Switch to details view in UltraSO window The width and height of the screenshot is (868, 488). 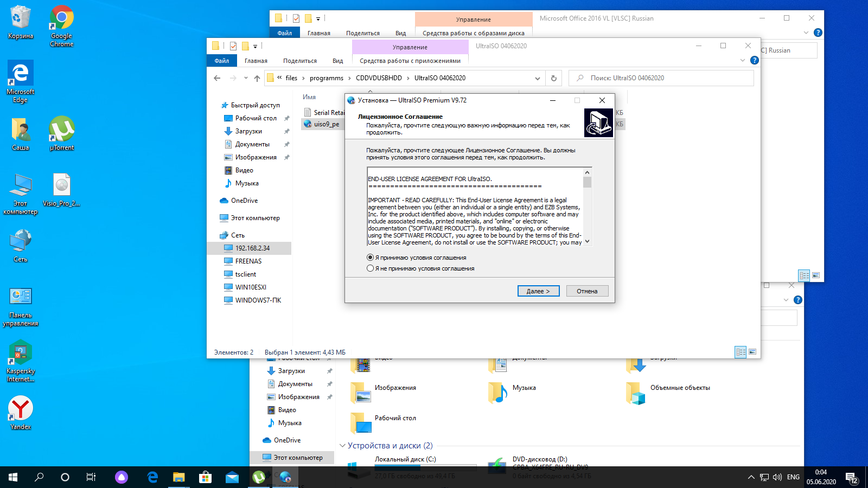pyautogui.click(x=741, y=352)
